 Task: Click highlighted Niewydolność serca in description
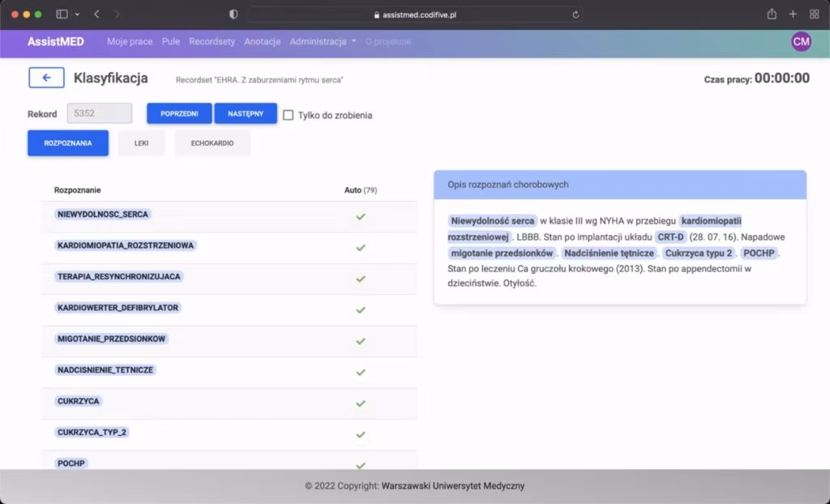(x=492, y=220)
